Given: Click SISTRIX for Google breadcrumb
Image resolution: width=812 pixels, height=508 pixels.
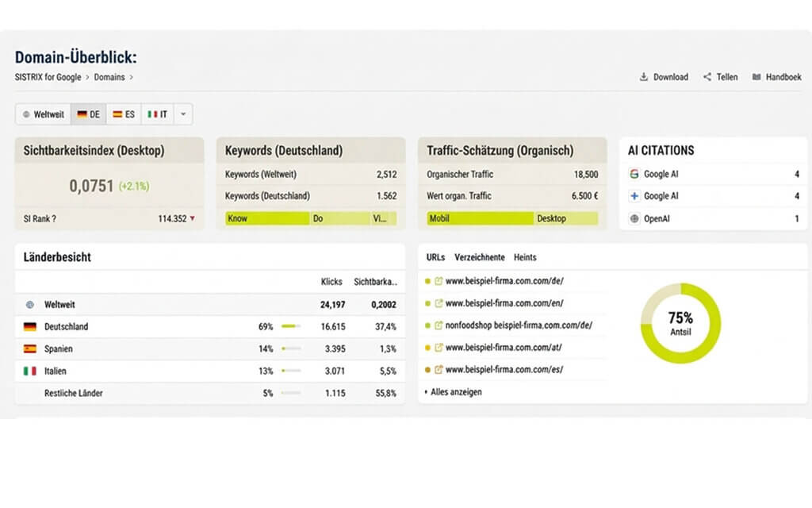Looking at the screenshot, I should coord(48,77).
